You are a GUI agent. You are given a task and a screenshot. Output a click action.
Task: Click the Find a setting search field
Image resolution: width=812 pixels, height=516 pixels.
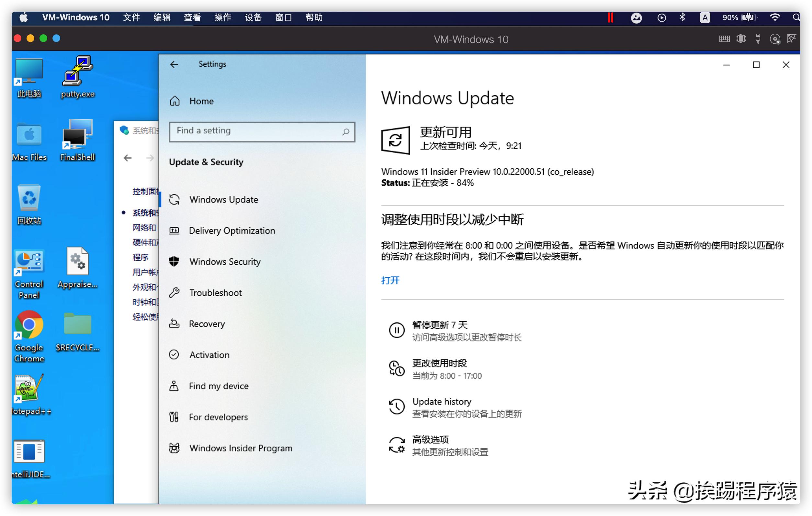[x=262, y=131]
